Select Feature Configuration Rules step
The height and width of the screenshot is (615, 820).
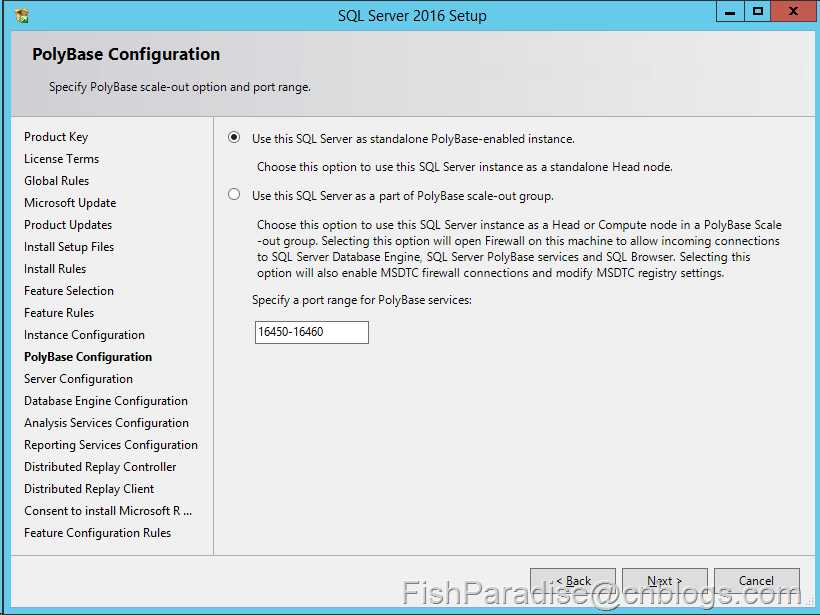[x=97, y=532]
